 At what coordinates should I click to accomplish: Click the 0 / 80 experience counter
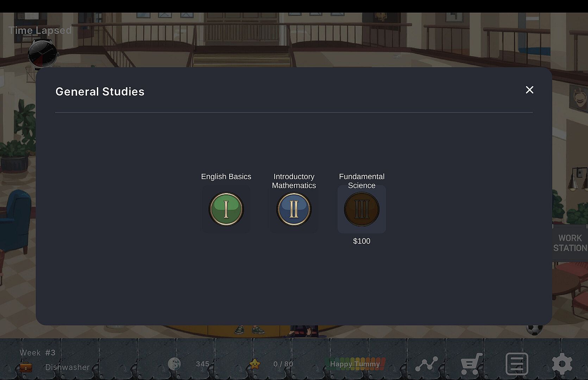pos(283,364)
